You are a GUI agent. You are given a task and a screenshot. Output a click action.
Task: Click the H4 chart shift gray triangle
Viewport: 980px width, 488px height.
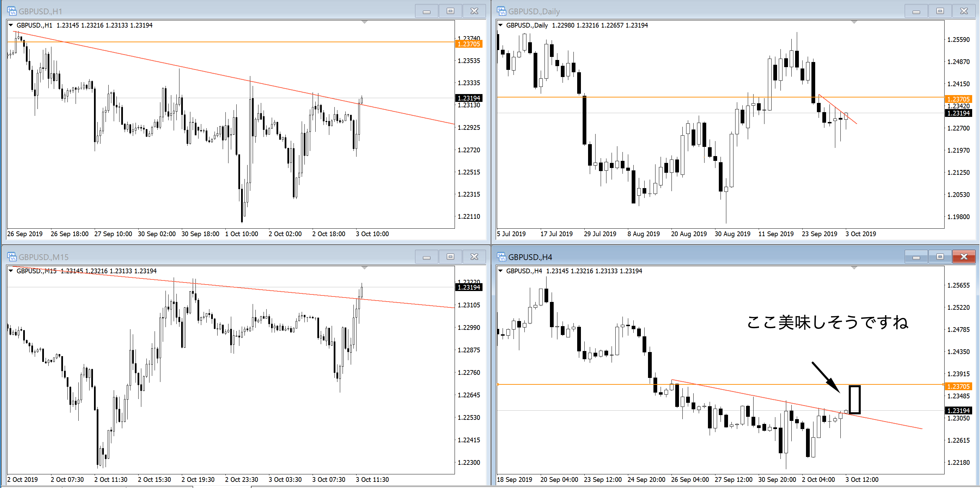854,268
